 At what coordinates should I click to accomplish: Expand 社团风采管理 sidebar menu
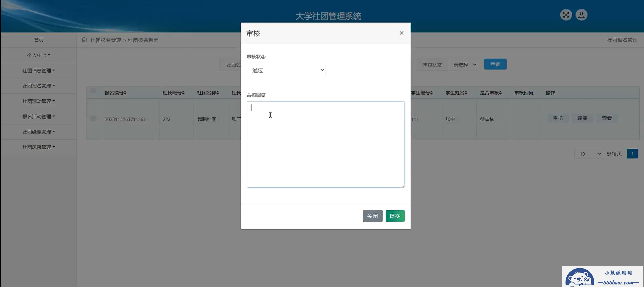click(39, 147)
